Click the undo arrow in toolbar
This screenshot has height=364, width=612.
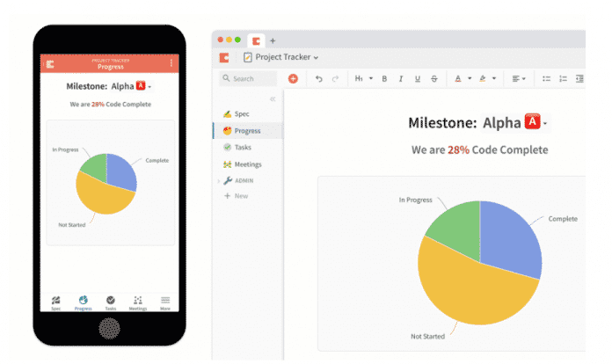[x=318, y=78]
